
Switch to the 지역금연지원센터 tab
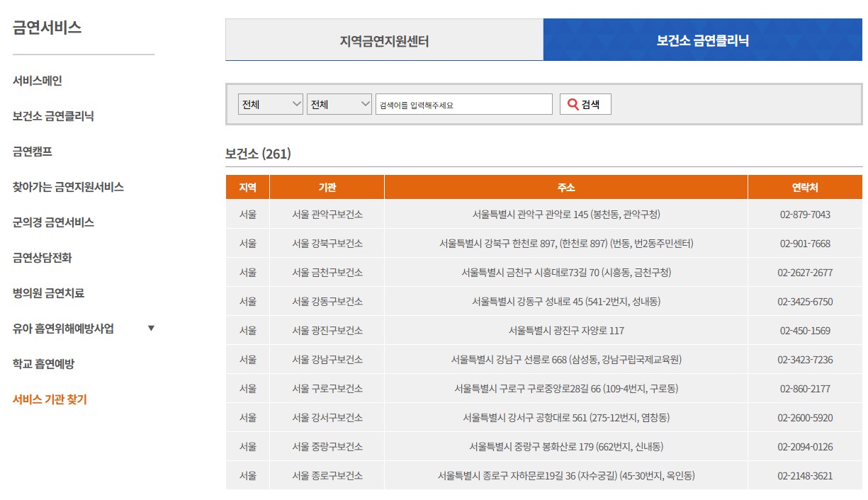tap(383, 39)
